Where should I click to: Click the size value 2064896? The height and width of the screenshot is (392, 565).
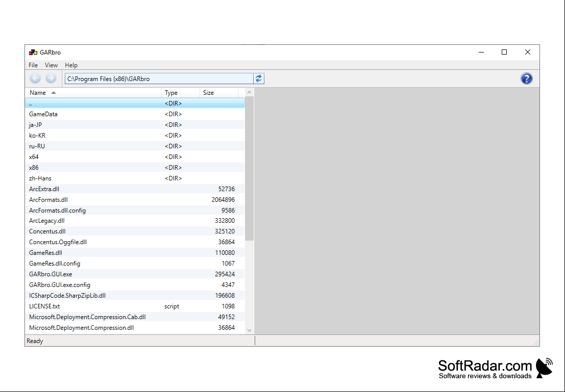coord(223,199)
